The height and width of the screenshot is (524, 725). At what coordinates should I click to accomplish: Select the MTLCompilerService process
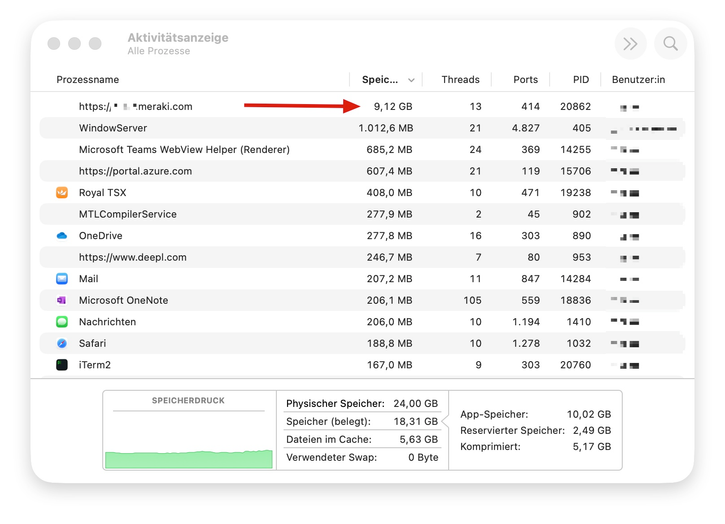click(x=128, y=214)
